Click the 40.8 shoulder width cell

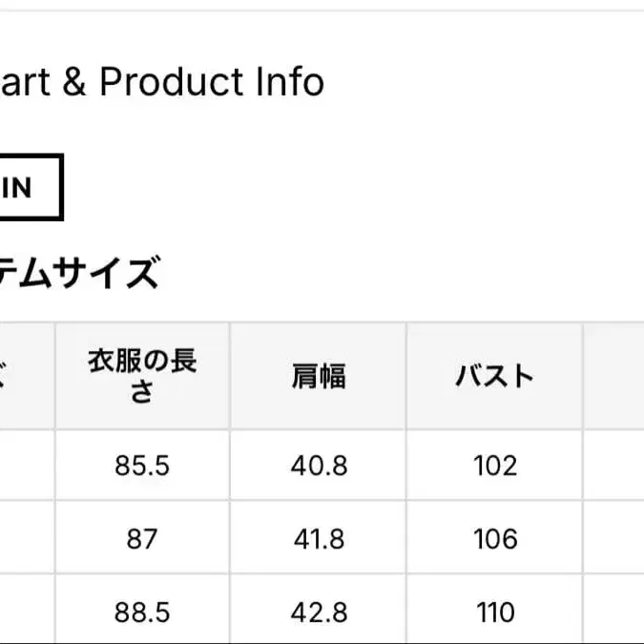319,466
